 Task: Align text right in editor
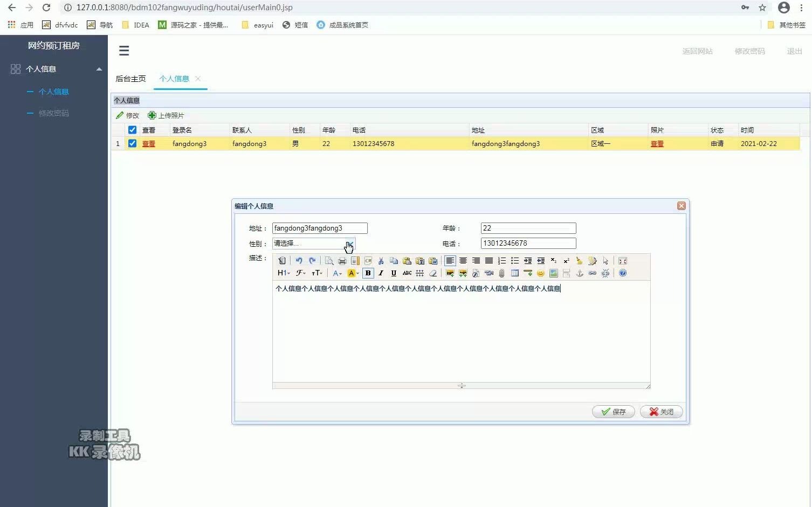(x=476, y=261)
